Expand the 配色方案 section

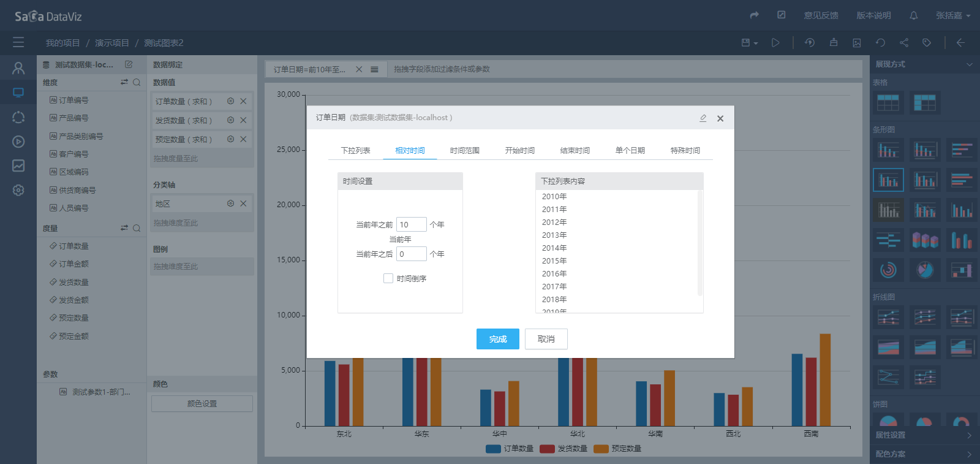[x=924, y=454]
